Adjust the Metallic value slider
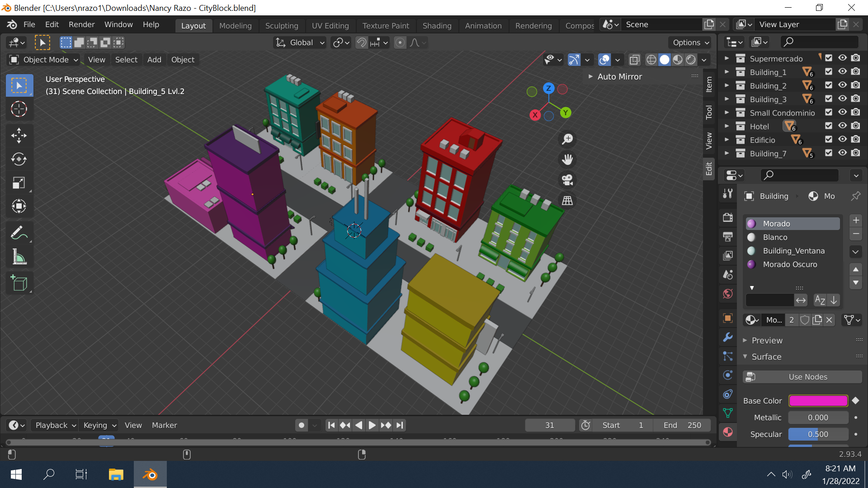This screenshot has height=488, width=868. click(818, 418)
